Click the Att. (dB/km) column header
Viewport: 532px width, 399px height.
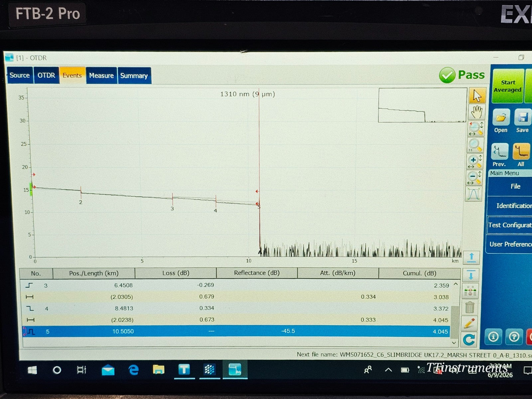coord(338,273)
